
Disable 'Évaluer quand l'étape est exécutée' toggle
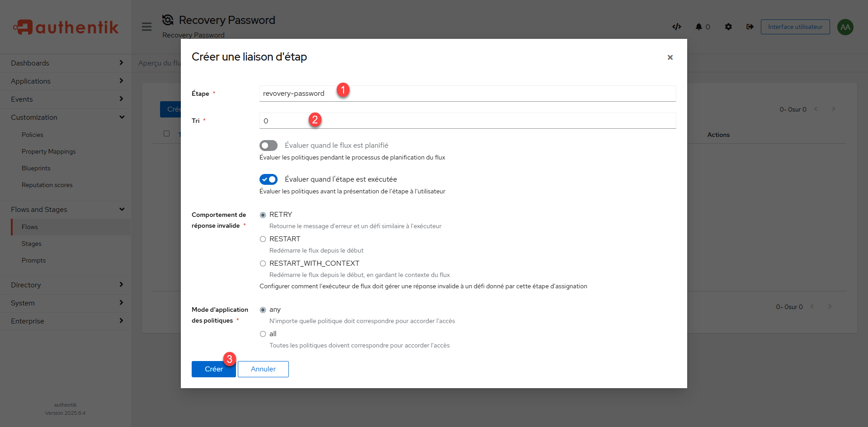click(269, 179)
